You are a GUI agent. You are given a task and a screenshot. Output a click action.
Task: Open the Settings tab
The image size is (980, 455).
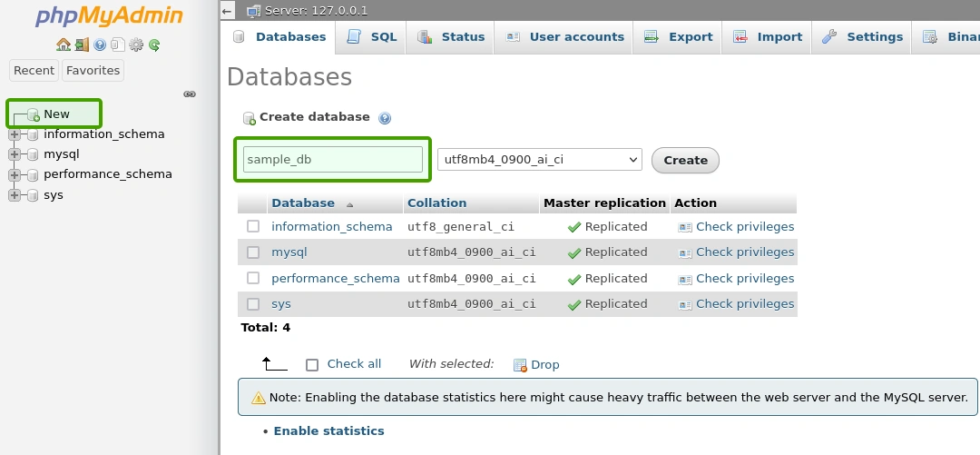click(x=862, y=37)
